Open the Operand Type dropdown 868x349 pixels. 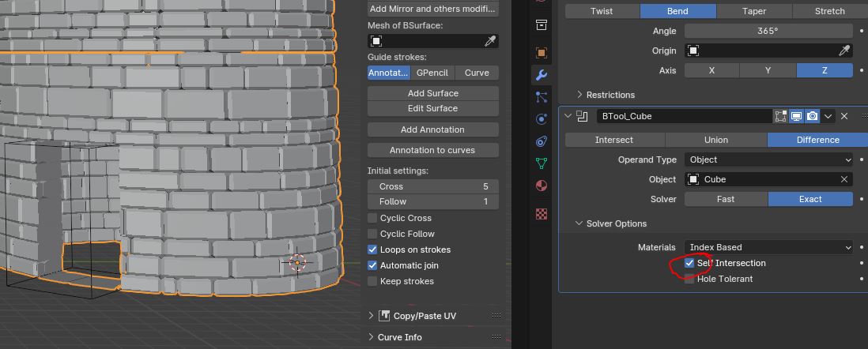(768, 159)
